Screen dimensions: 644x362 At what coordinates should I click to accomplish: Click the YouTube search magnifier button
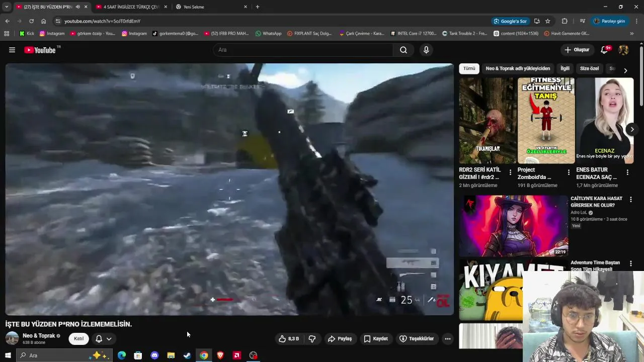[404, 50]
